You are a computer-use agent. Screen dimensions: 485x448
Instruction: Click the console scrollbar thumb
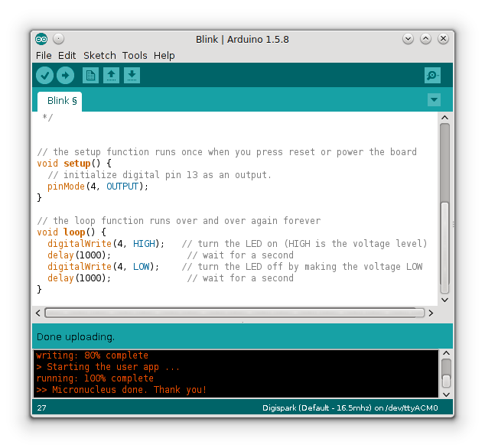(x=446, y=381)
